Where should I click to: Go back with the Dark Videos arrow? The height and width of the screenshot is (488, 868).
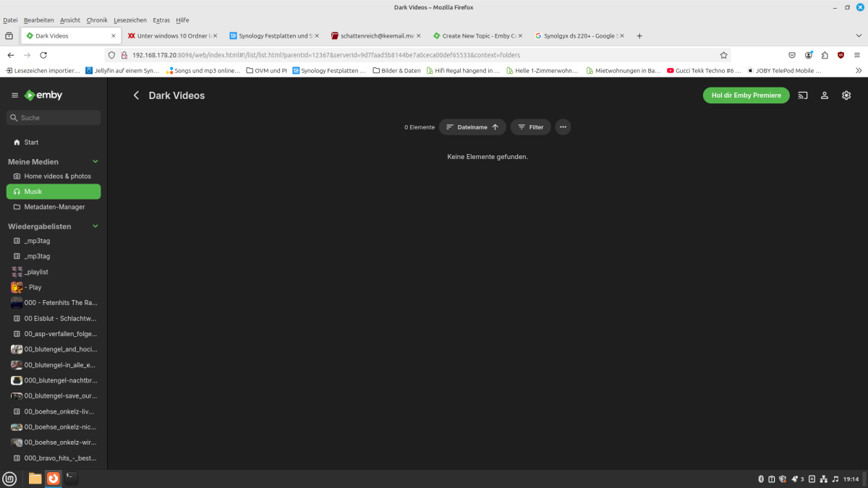pyautogui.click(x=135, y=95)
